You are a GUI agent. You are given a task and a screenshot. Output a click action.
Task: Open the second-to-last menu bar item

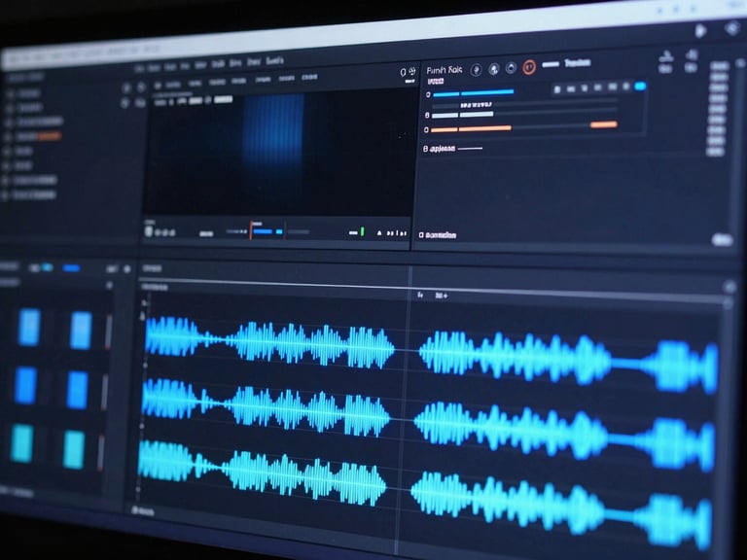(254, 62)
